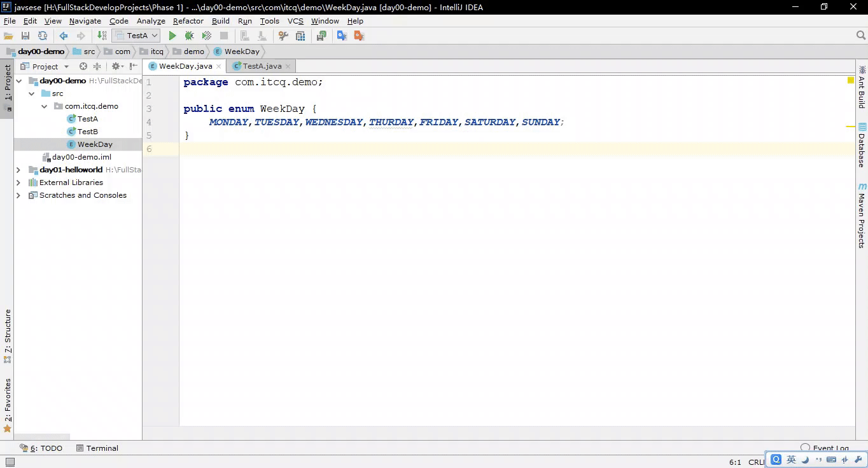Click the Build Project toolbar icon
This screenshot has width=868, height=468.
pos(102,36)
